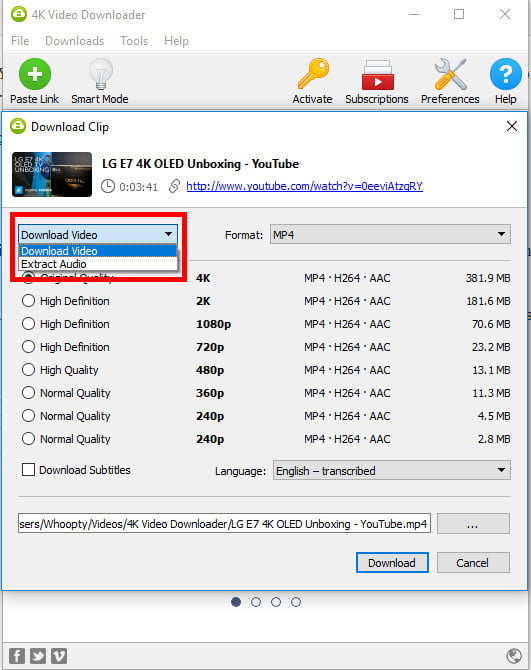Screen dimensions: 531x670
Task: Open the Downloads menu
Action: pos(74,41)
